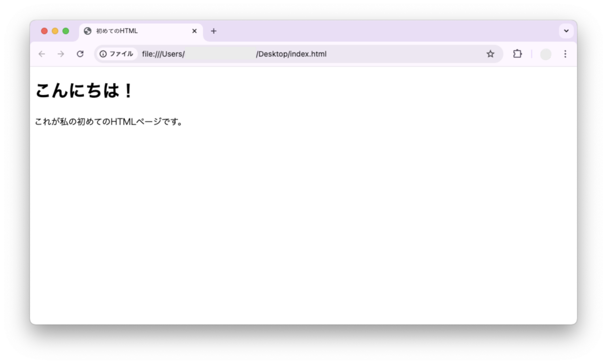Bookmark this page with the star icon
Screen dimensions: 607x364
click(x=490, y=54)
